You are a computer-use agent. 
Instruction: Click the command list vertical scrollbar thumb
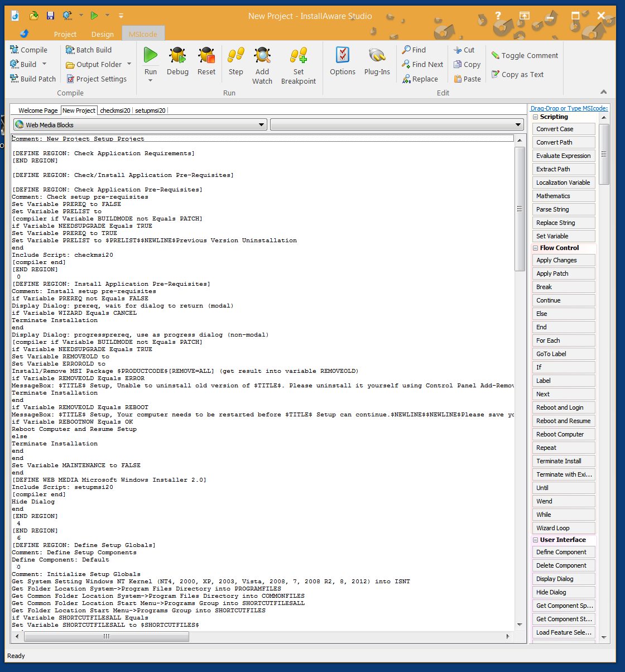604,154
